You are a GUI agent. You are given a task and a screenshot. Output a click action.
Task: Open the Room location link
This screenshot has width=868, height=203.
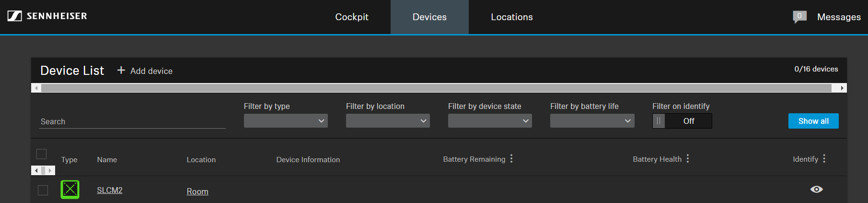pos(197,191)
